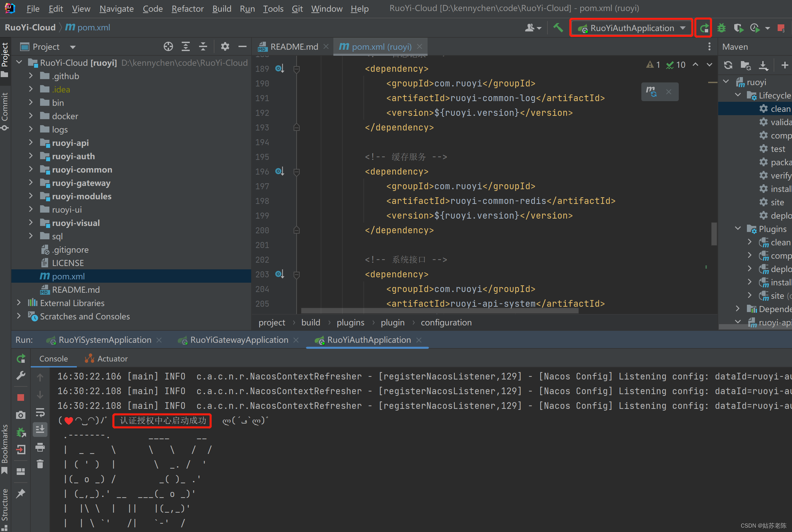This screenshot has width=792, height=532.
Task: Switch to RuoYiGatewayApplication run tab
Action: 239,340
